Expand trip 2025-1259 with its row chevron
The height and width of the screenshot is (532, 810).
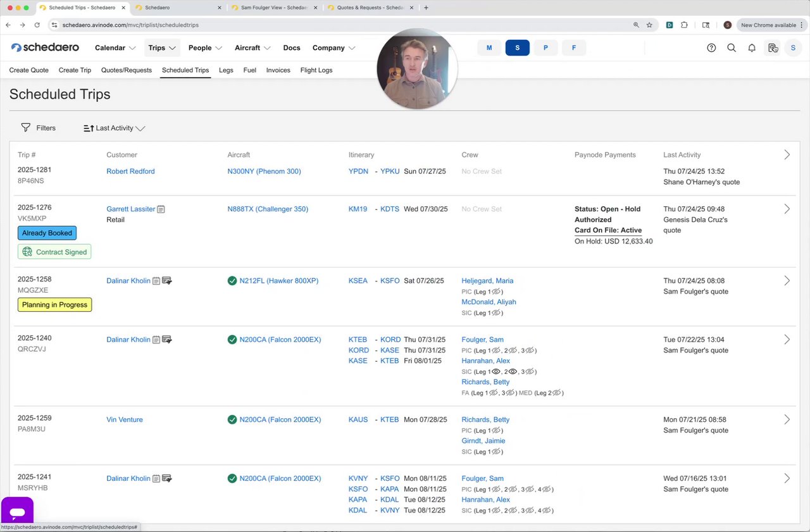(787, 419)
